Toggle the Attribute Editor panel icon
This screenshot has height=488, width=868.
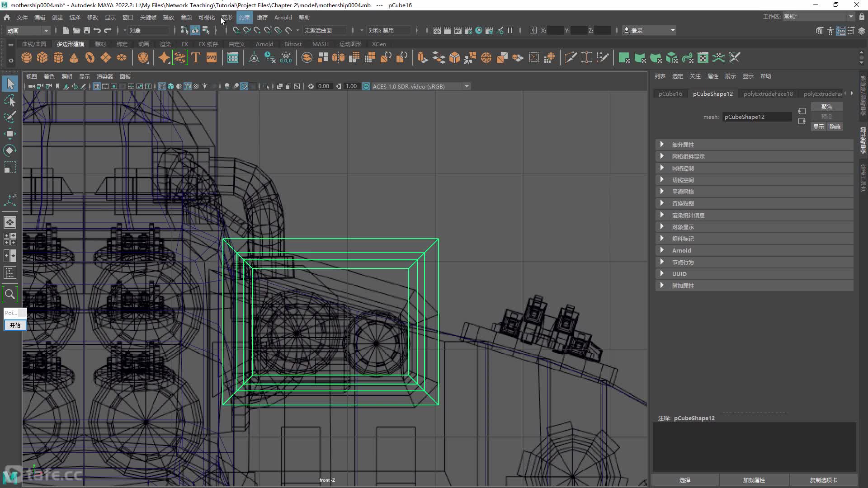click(841, 31)
